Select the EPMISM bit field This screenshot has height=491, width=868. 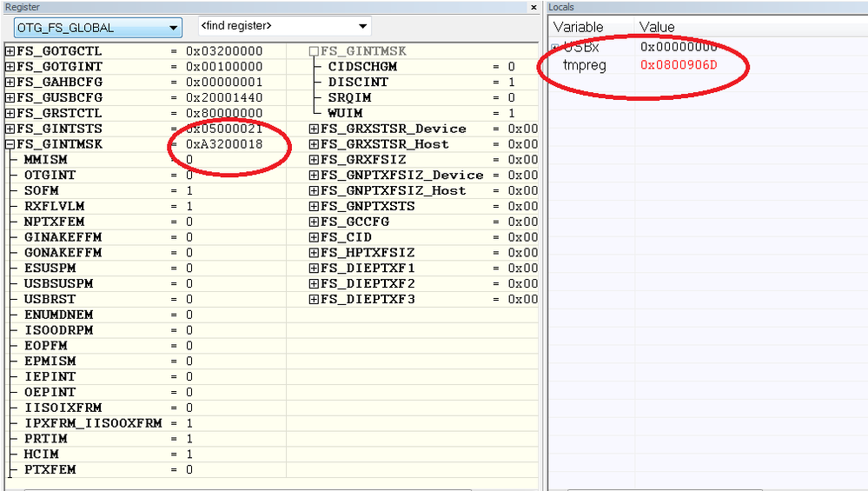[50, 361]
